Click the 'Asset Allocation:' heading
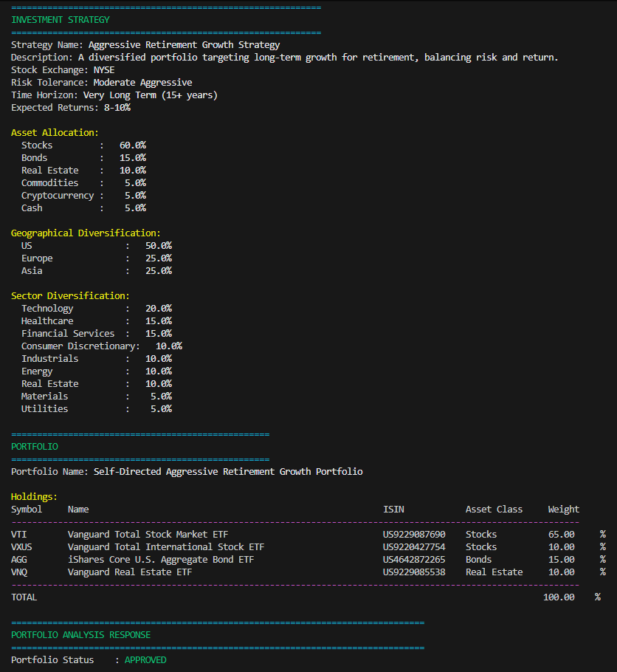This screenshot has height=672, width=617. pyautogui.click(x=55, y=133)
